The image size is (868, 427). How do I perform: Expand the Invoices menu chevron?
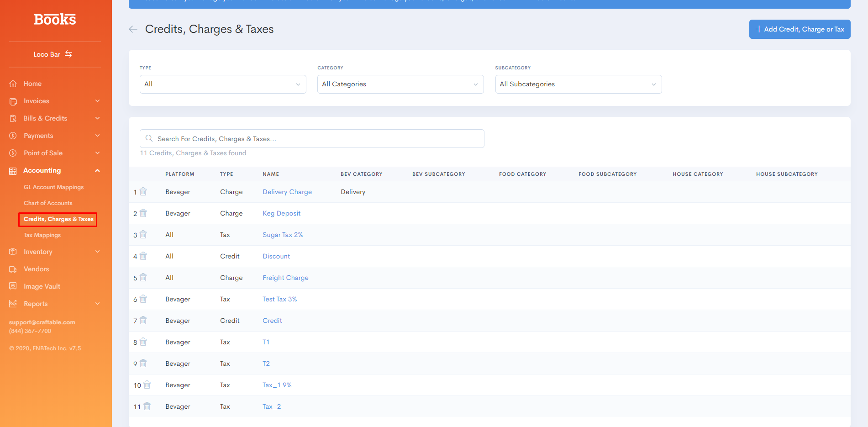97,100
